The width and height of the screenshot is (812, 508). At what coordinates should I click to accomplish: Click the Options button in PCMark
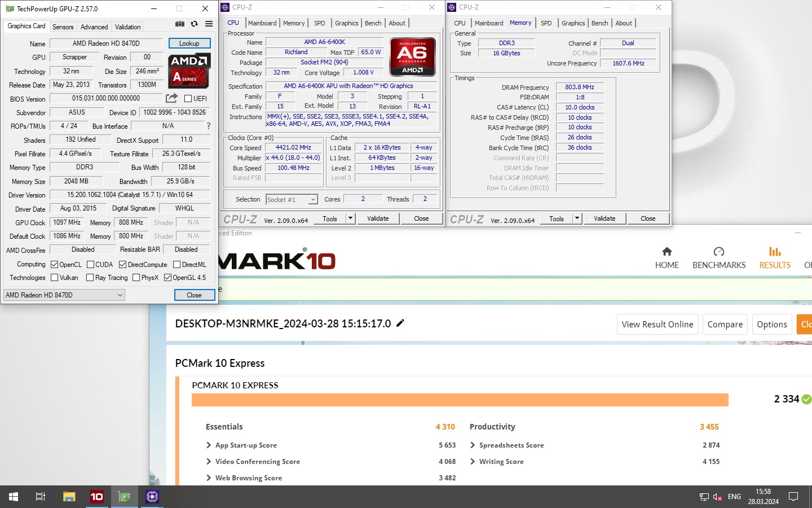(772, 324)
